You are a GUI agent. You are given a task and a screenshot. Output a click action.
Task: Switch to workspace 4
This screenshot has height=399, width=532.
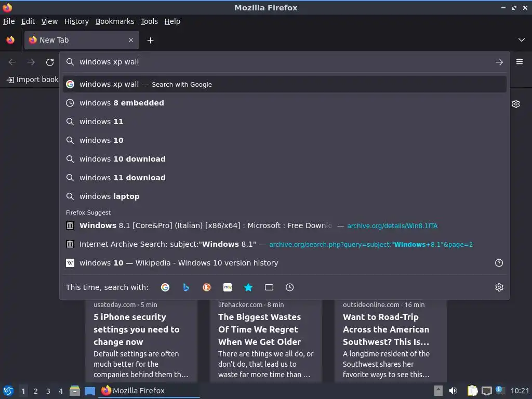(61, 391)
